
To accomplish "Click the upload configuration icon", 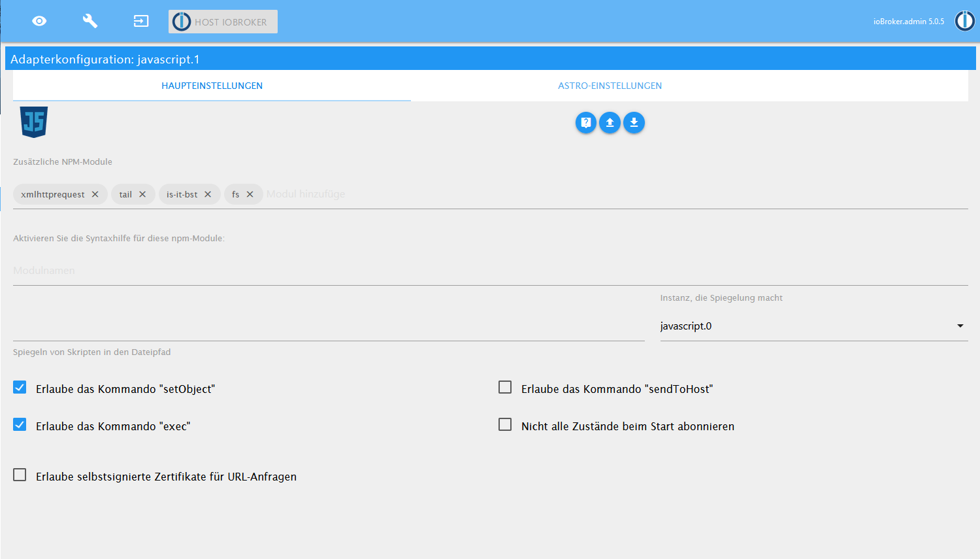I will [x=610, y=122].
